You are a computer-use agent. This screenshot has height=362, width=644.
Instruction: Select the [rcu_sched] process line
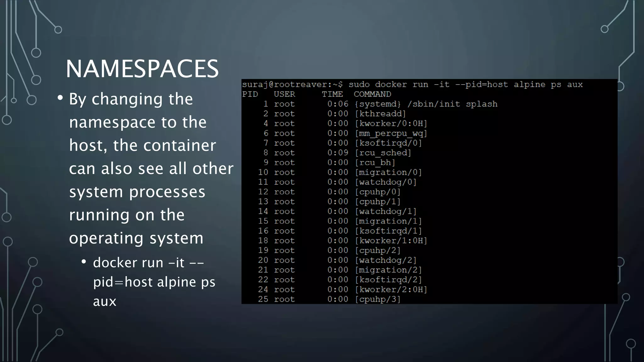383,153
